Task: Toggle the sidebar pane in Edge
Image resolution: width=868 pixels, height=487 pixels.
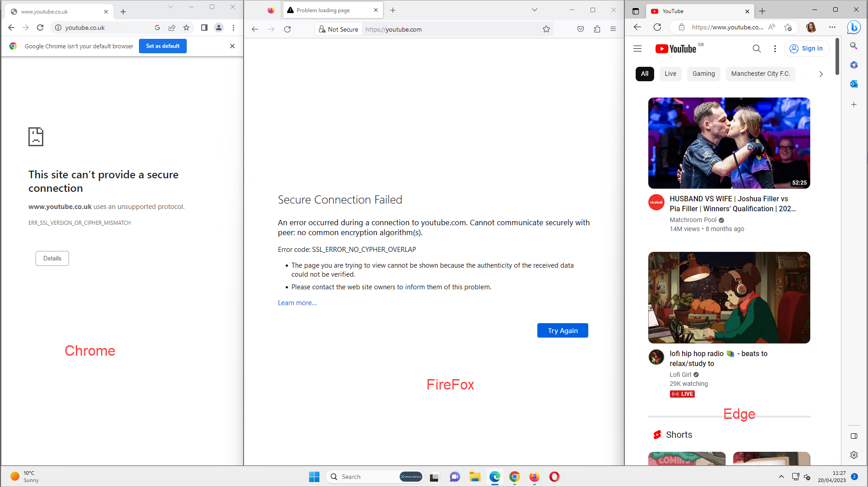Action: [853, 436]
